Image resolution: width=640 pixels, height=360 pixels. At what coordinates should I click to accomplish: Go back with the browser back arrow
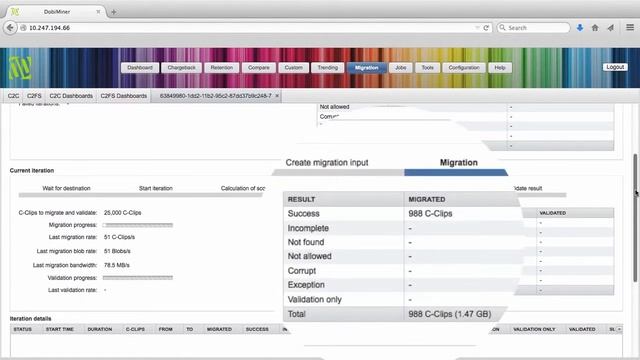[x=10, y=28]
